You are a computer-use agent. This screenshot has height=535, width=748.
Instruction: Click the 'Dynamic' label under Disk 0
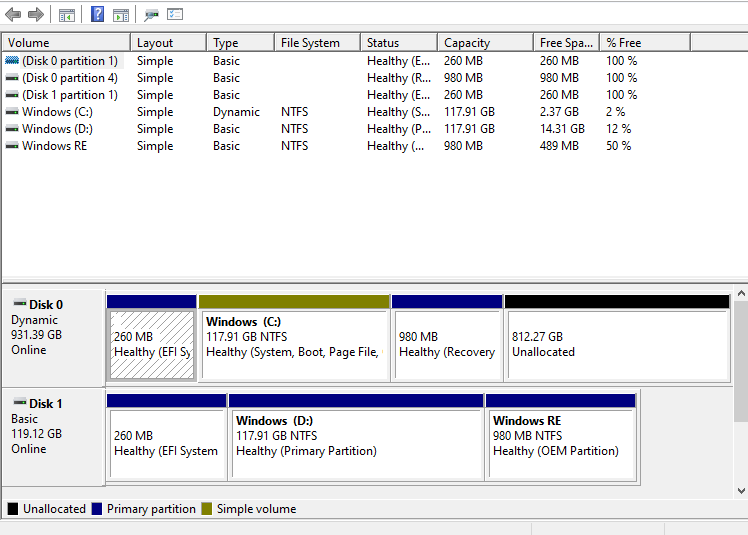34,320
